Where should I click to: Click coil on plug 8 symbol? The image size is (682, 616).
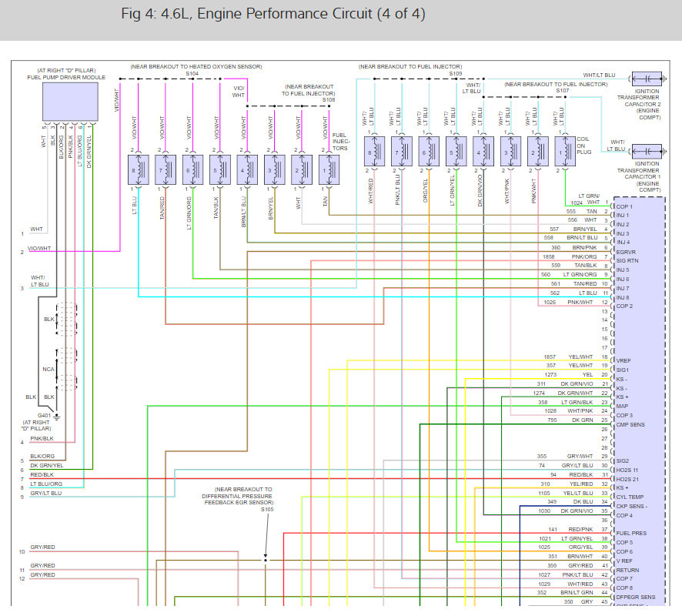tap(374, 152)
